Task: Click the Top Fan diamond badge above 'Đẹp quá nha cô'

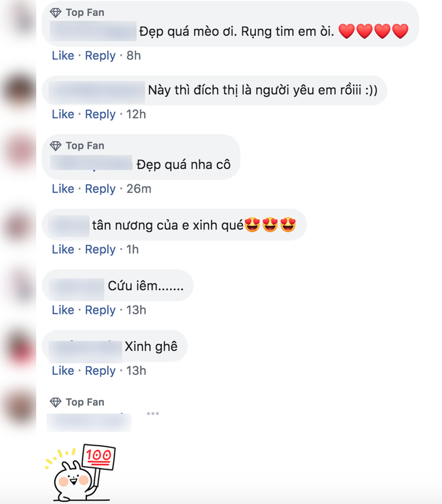Action: [x=56, y=146]
